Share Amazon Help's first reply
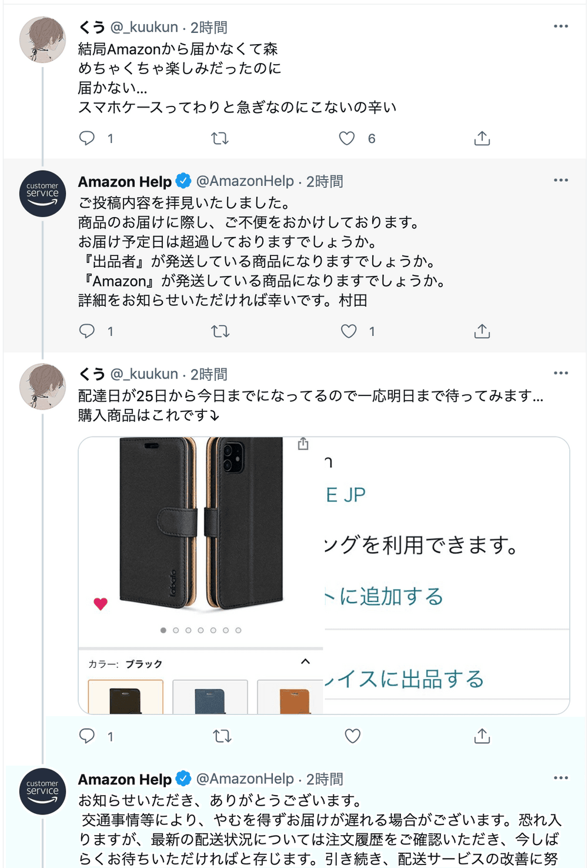Screen dimensions: 588x868 [x=482, y=331]
